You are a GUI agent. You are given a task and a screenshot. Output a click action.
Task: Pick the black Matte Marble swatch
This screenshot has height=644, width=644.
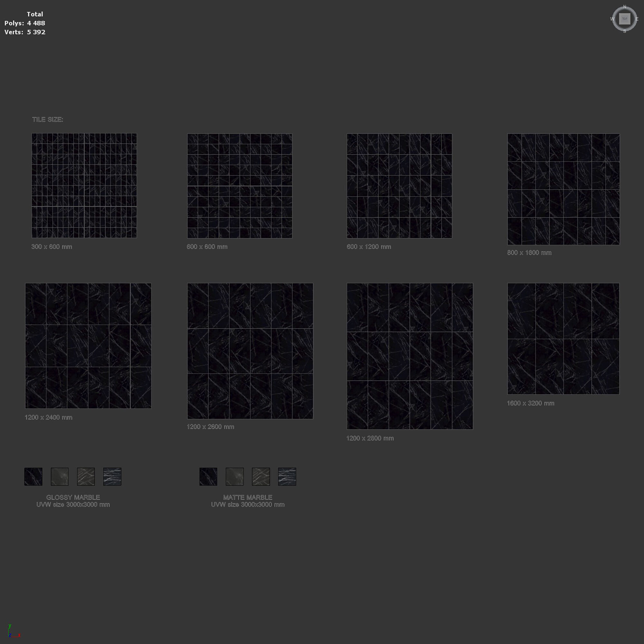click(x=208, y=476)
